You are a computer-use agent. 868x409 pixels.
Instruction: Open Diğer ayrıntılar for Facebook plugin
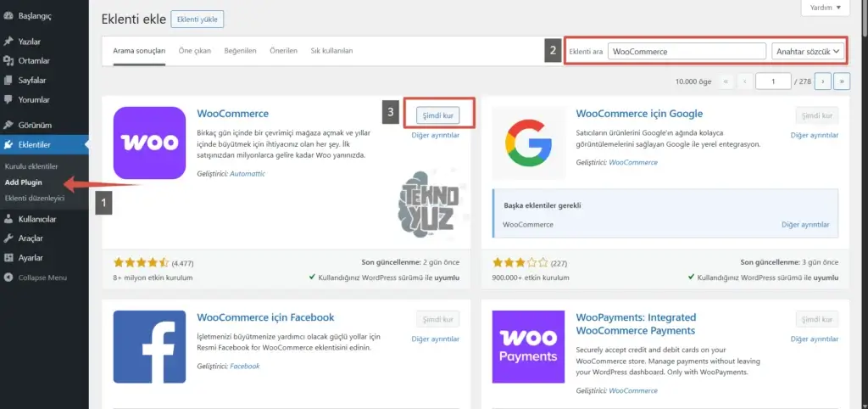(435, 339)
